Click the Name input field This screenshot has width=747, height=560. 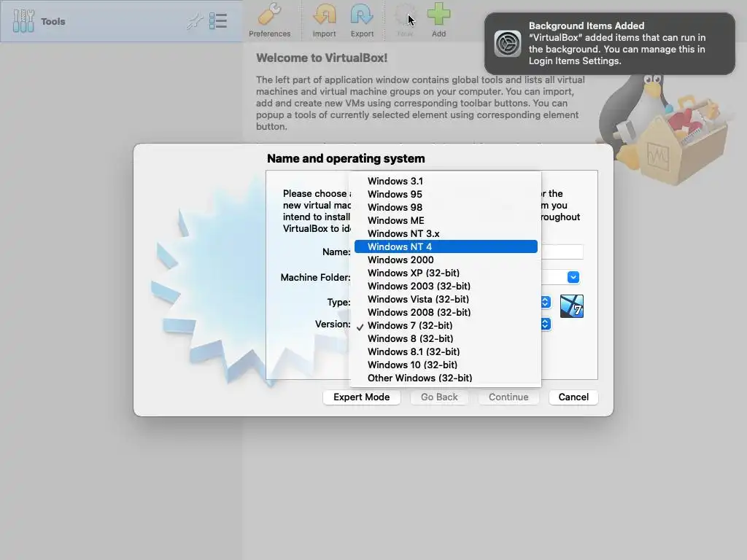562,252
